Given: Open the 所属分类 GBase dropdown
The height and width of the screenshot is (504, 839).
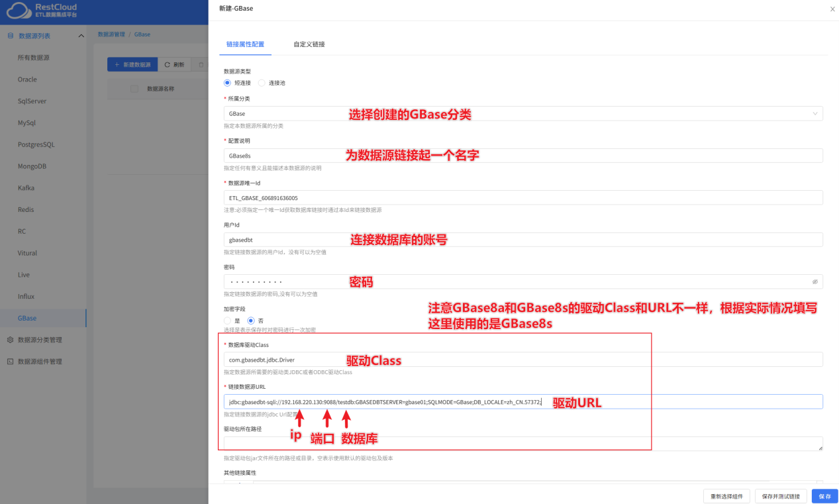Looking at the screenshot, I should [523, 114].
